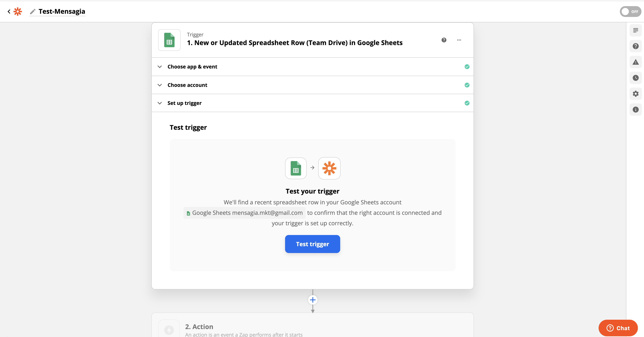The width and height of the screenshot is (644, 337).
Task: Open the history clock icon in sidebar
Action: [x=636, y=78]
